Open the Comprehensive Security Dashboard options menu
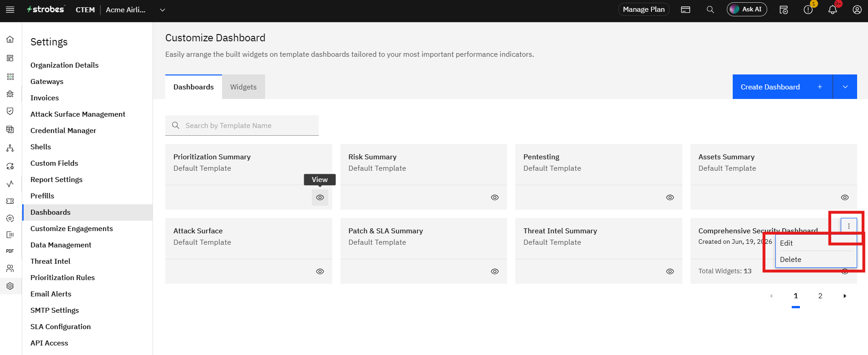Image resolution: width=868 pixels, height=355 pixels. (x=849, y=226)
